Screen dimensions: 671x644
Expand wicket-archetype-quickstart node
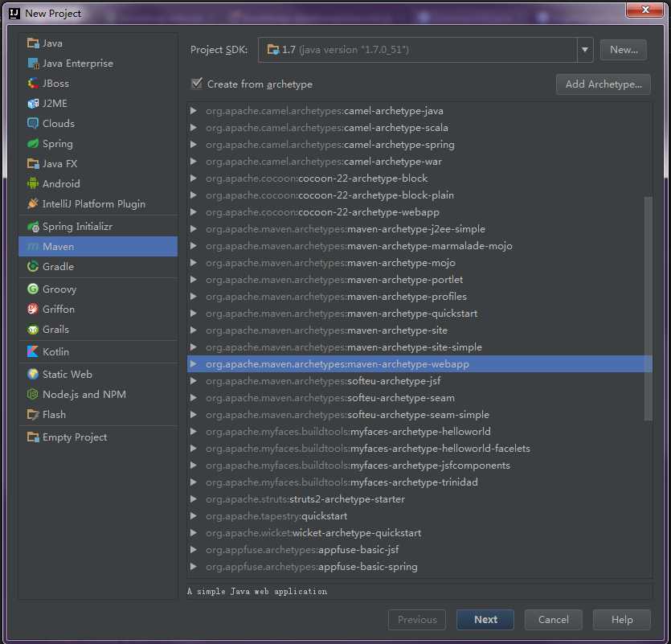[x=194, y=533]
